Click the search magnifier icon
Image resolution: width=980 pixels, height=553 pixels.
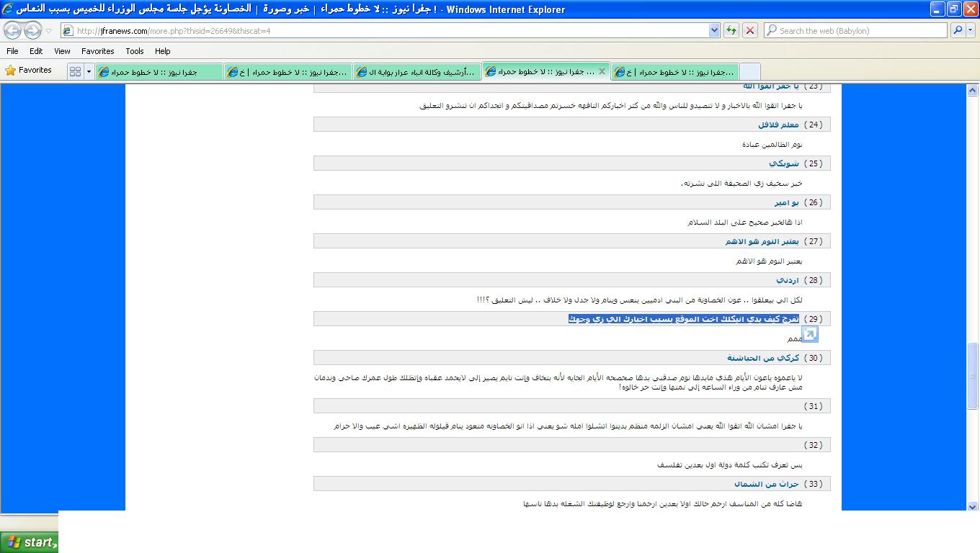point(957,30)
